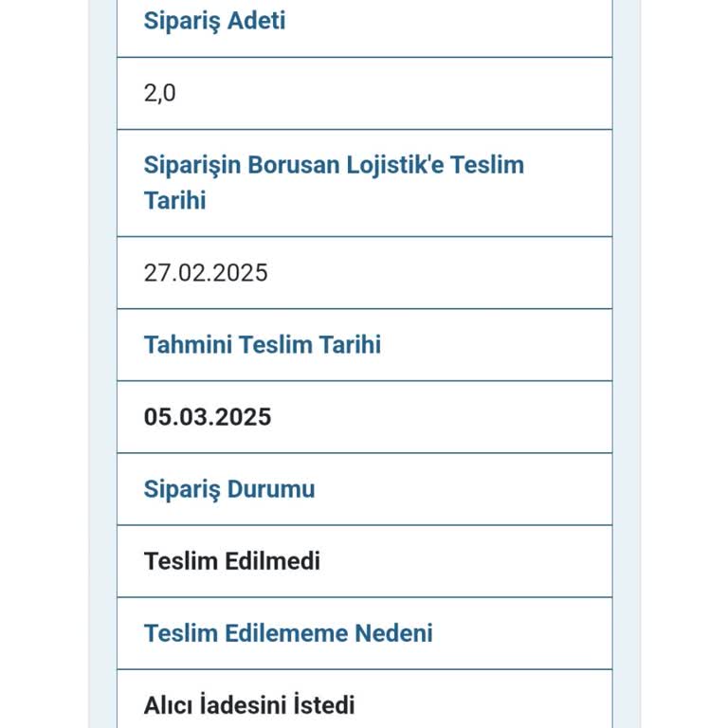Viewport: 728px width, 728px height.
Task: Select the date 27.02.2025
Action: coord(206,273)
